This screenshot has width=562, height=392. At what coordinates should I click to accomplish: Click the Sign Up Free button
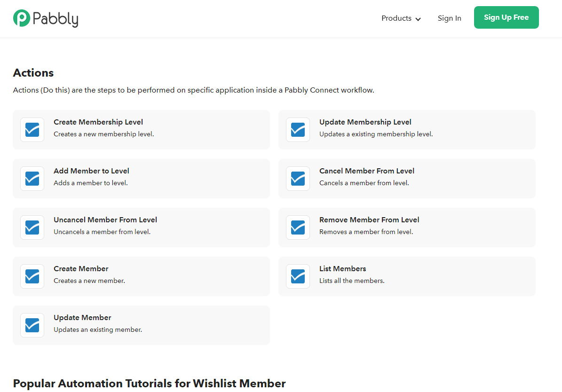pyautogui.click(x=506, y=17)
